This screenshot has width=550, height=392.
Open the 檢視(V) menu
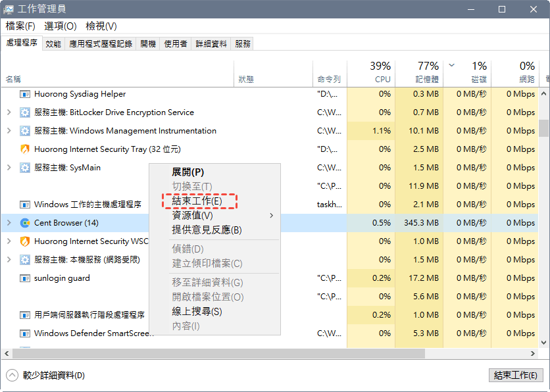tap(101, 26)
